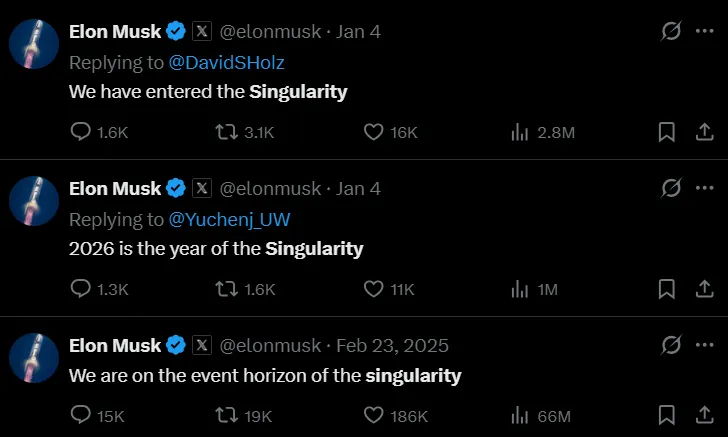Share the 'We have entered the Singularity' tweet
Image resolution: width=728 pixels, height=437 pixels.
click(x=703, y=132)
